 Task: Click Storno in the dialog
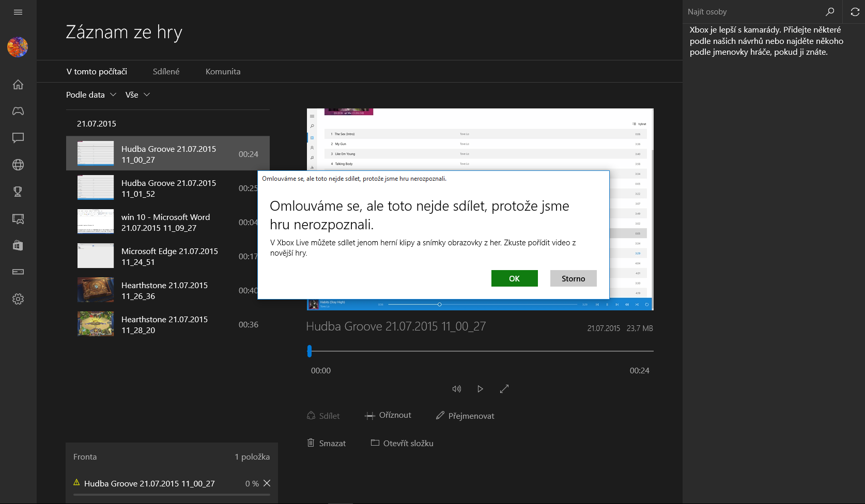[x=574, y=278]
